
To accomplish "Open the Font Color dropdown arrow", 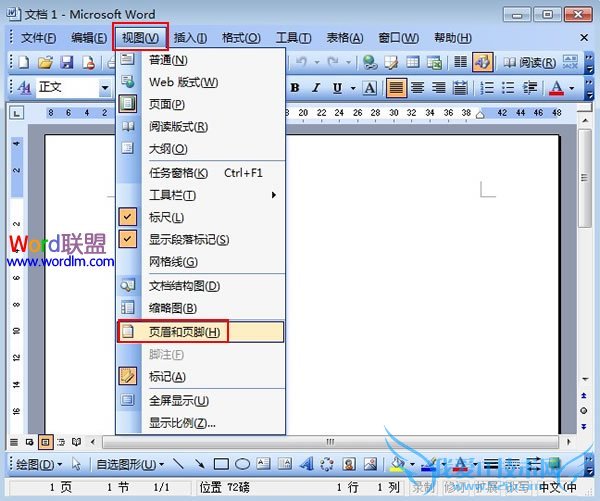I will tap(572, 88).
